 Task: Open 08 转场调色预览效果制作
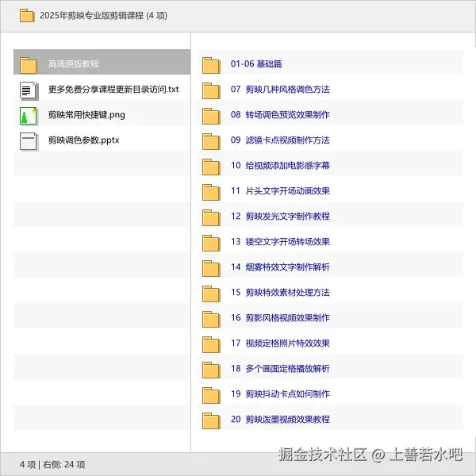point(280,115)
